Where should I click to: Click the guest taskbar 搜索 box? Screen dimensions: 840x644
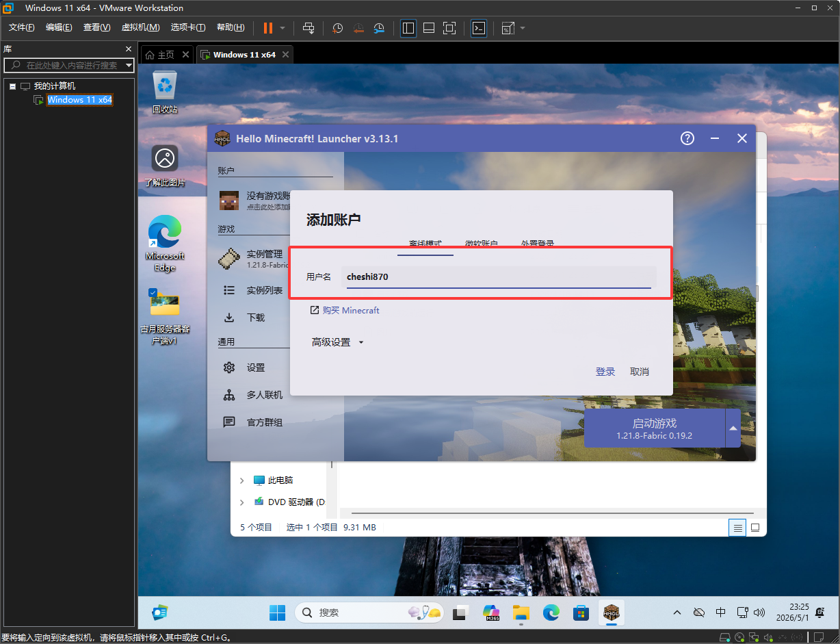(x=369, y=613)
